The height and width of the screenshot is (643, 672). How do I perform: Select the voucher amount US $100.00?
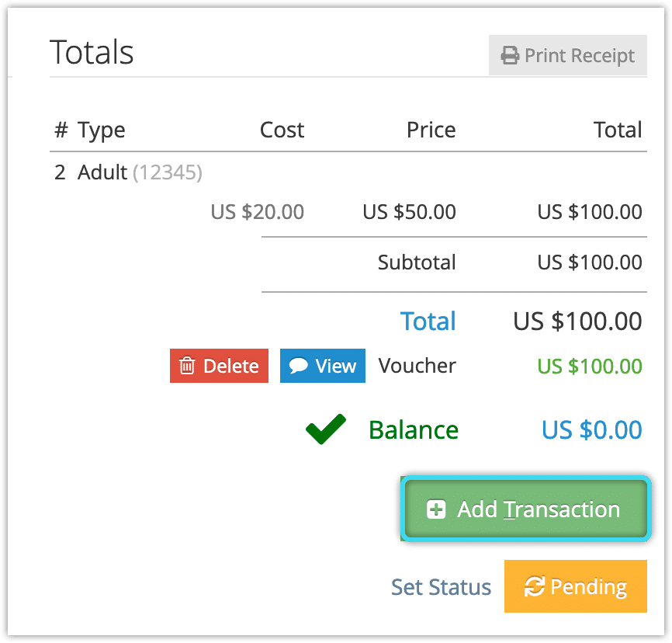(590, 367)
